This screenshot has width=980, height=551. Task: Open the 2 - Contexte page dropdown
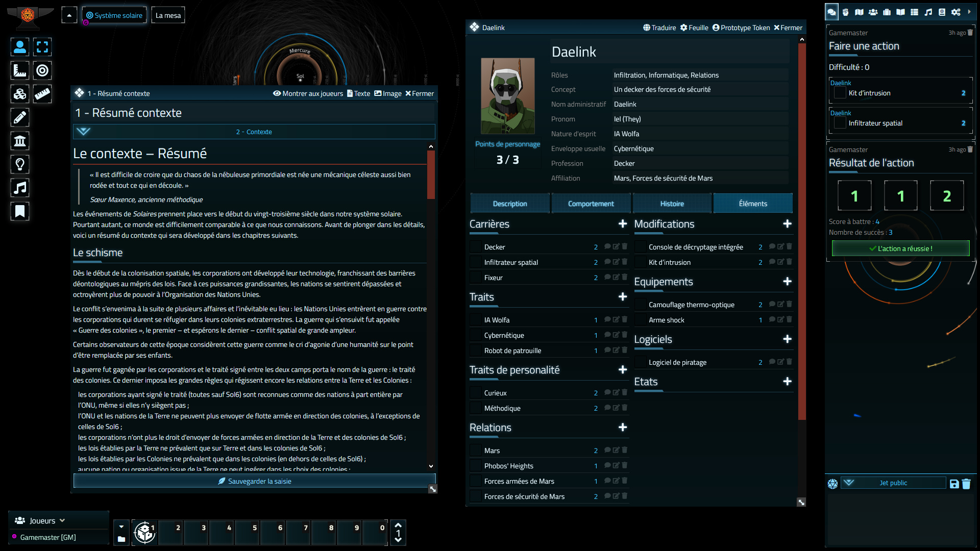254,132
